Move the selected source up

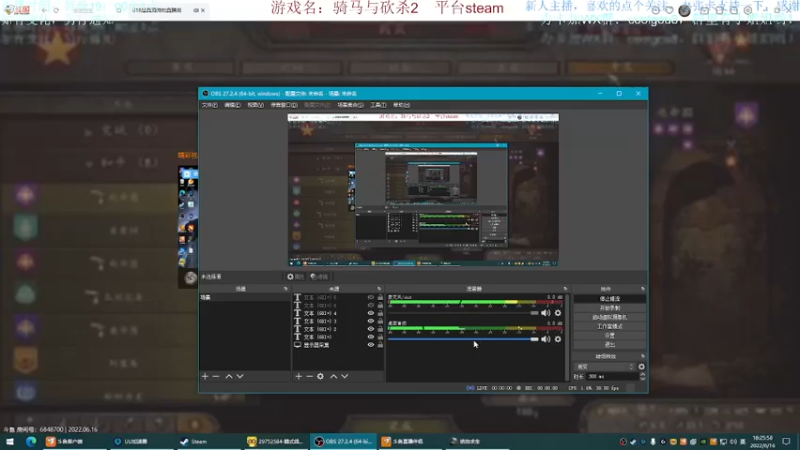click(x=333, y=376)
